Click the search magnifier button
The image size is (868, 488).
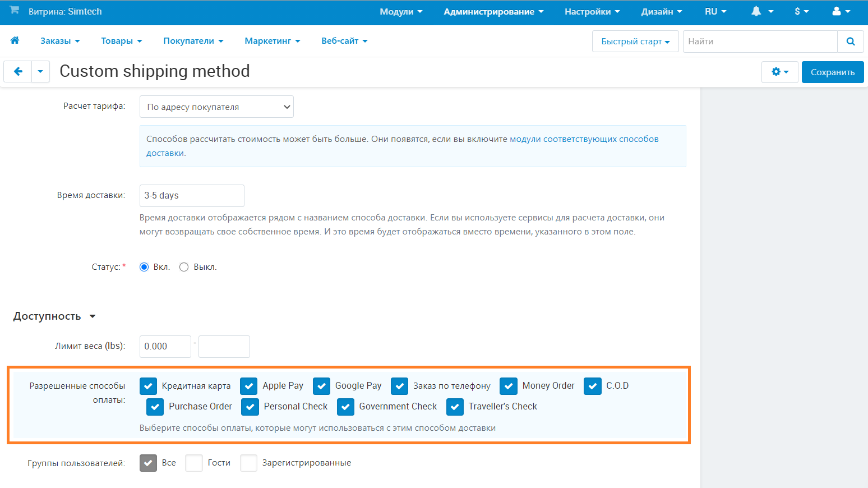click(x=850, y=42)
